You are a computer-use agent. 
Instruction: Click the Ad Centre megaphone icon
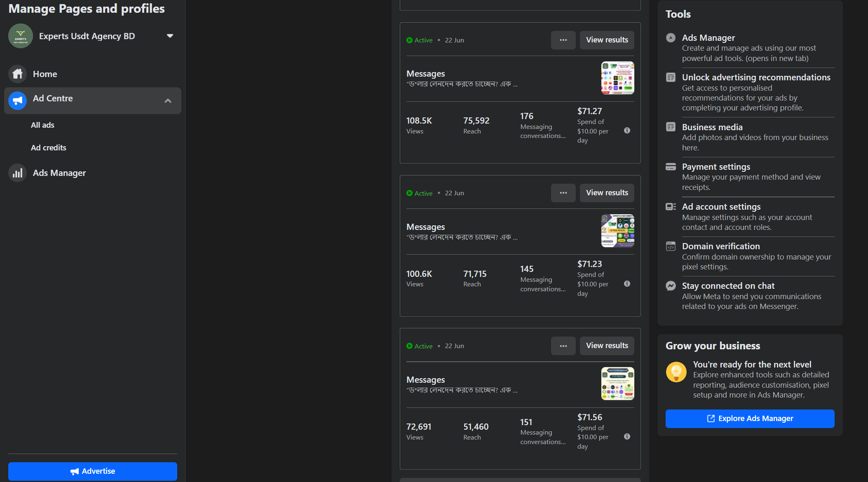pos(17,101)
